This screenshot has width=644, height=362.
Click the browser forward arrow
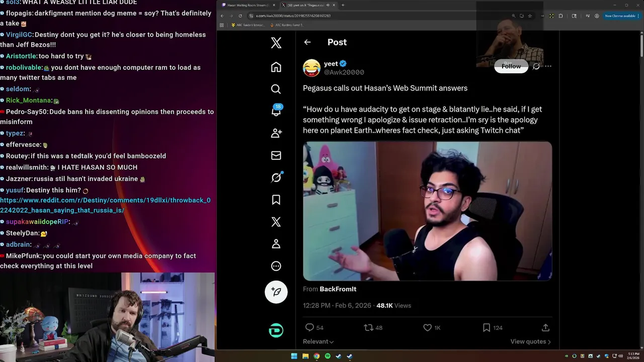(231, 16)
